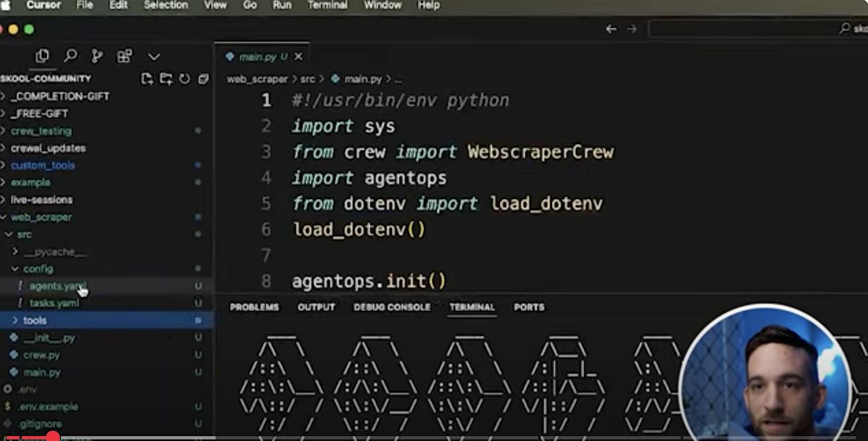Click the Go Back arrow in title bar

point(611,29)
